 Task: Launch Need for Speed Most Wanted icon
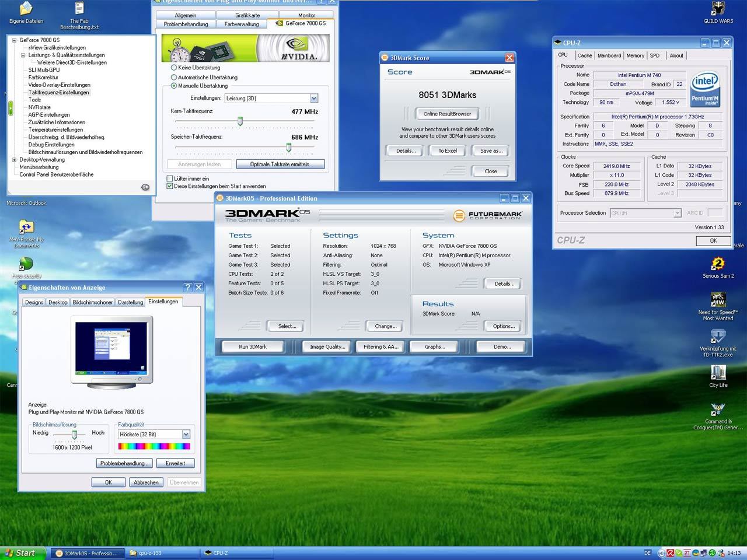coord(718,300)
